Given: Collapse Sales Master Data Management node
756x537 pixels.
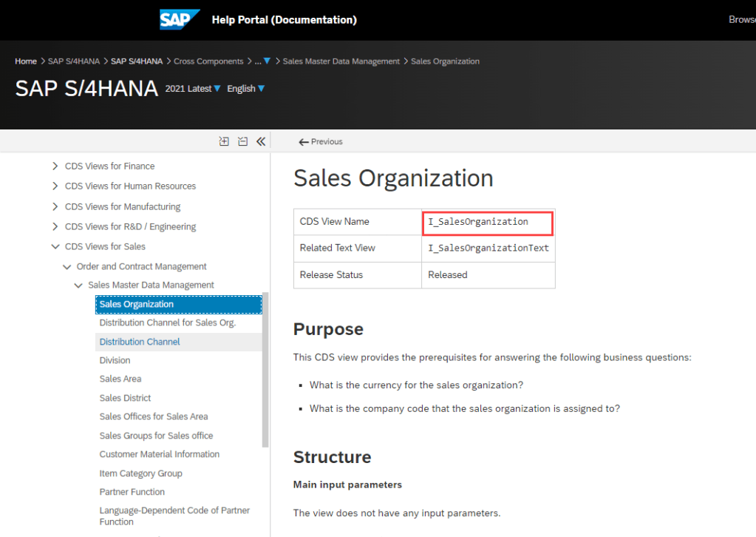Looking at the screenshot, I should 78,285.
